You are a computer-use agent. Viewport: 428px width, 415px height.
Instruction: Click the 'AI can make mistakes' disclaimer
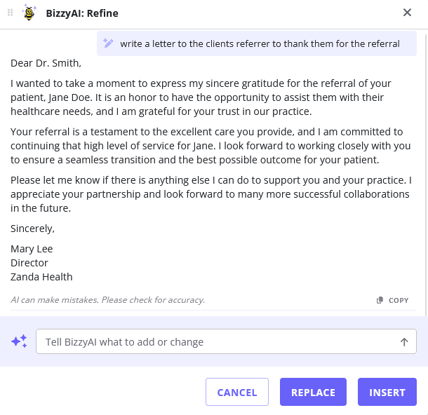[108, 300]
